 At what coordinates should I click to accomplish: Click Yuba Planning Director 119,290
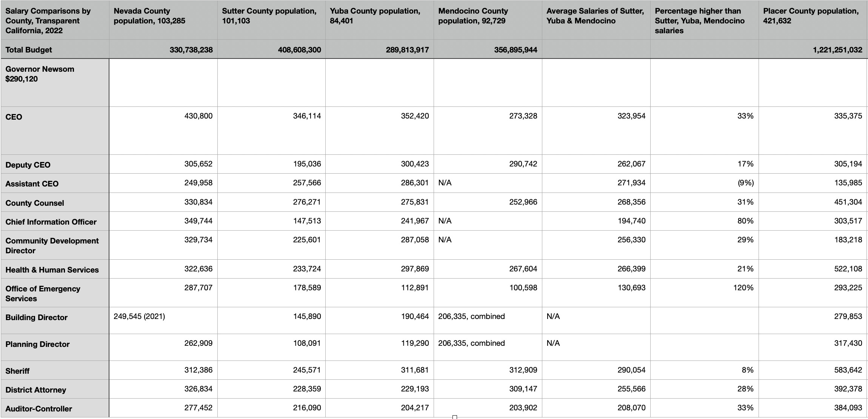point(415,343)
